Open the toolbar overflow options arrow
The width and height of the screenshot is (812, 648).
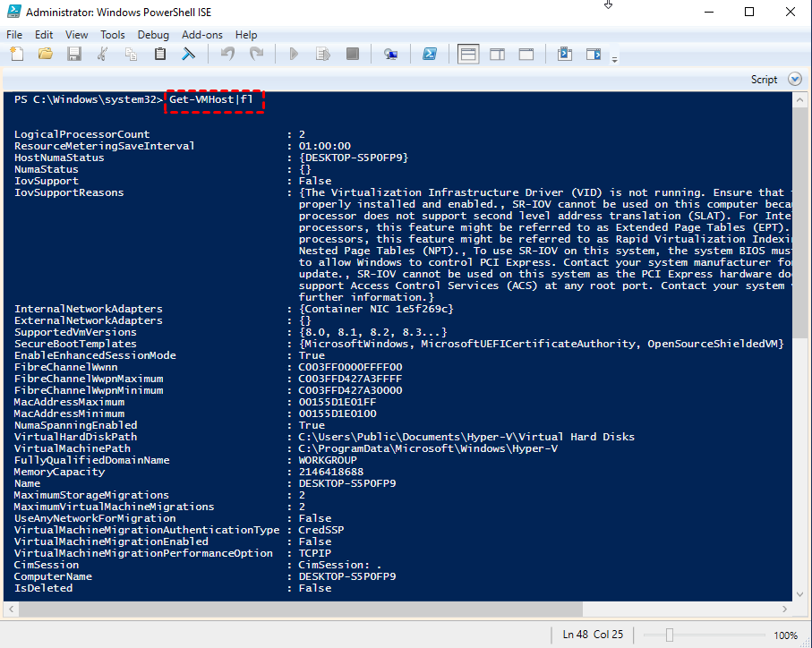(x=614, y=60)
